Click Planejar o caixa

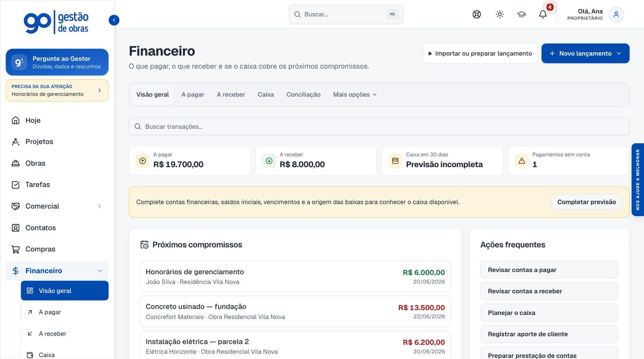click(x=549, y=313)
